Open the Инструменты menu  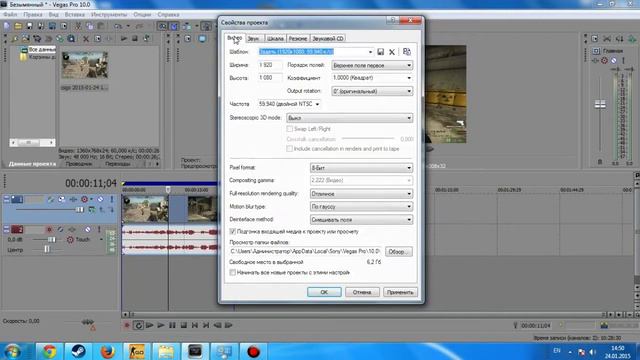109,15
